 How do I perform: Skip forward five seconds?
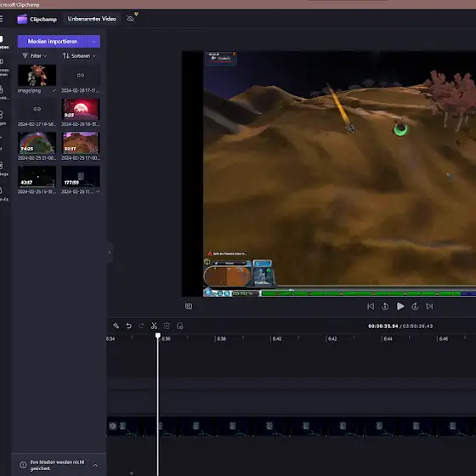point(415,306)
